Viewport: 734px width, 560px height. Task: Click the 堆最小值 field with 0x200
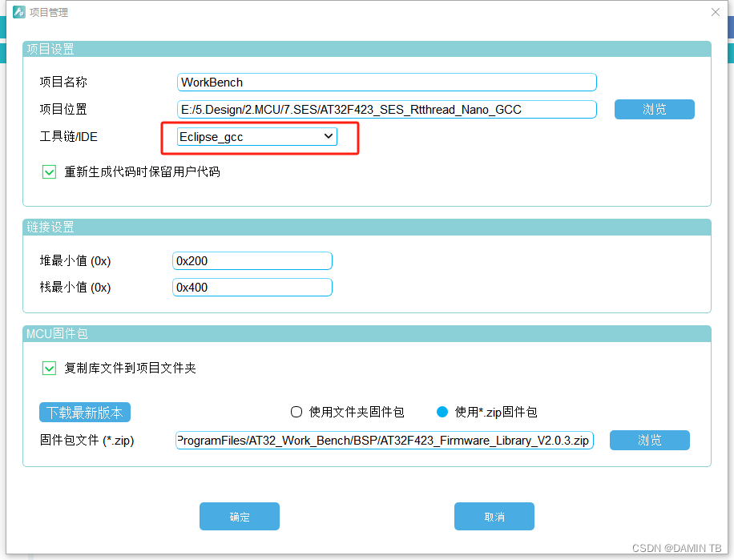252,260
